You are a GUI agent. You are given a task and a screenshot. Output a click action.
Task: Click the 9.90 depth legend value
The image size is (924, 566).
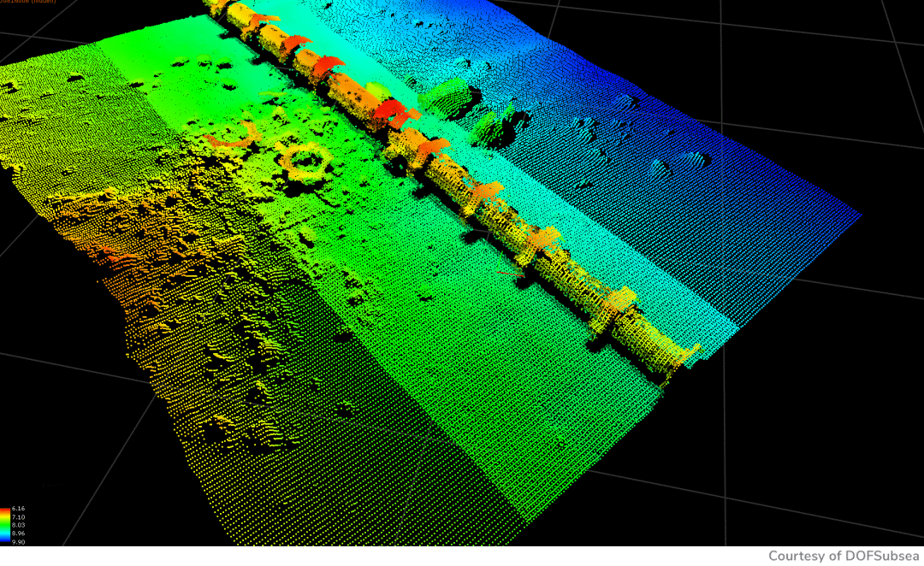pos(19,541)
